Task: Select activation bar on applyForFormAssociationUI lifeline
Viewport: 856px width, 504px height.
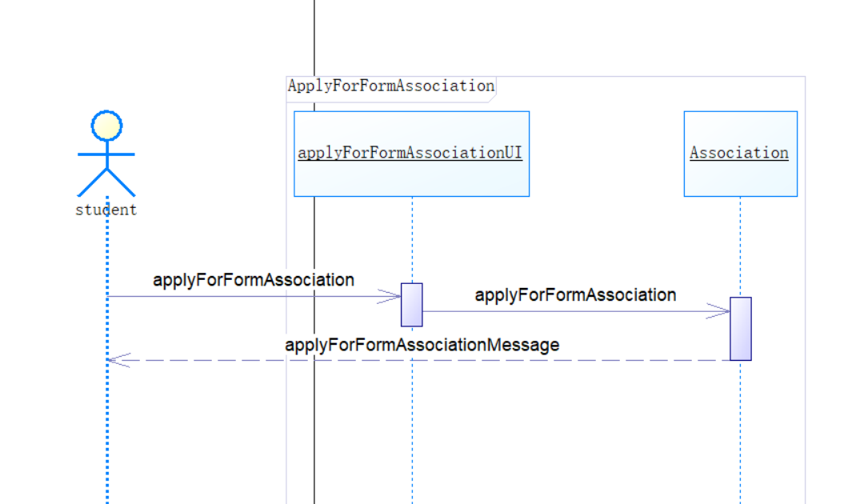Action: (x=411, y=305)
